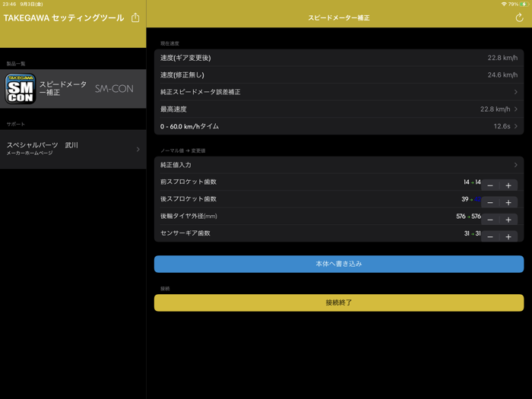Open スピードメーター補正 SM-CON product row

pos(73,89)
